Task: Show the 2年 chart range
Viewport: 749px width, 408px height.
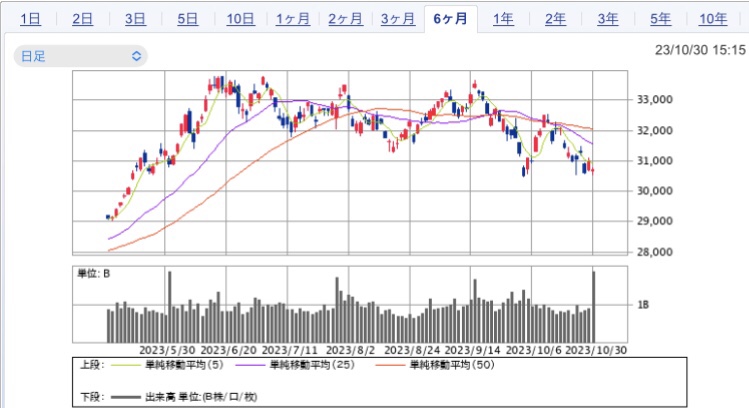Action: click(x=556, y=19)
